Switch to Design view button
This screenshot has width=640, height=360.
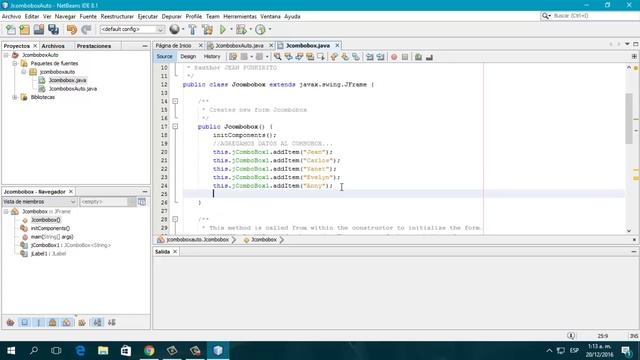[x=188, y=57]
